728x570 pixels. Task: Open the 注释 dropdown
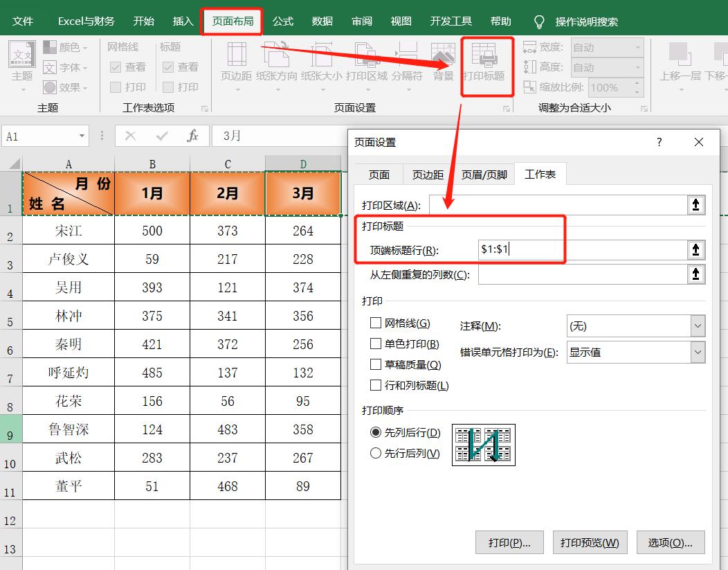(x=635, y=325)
